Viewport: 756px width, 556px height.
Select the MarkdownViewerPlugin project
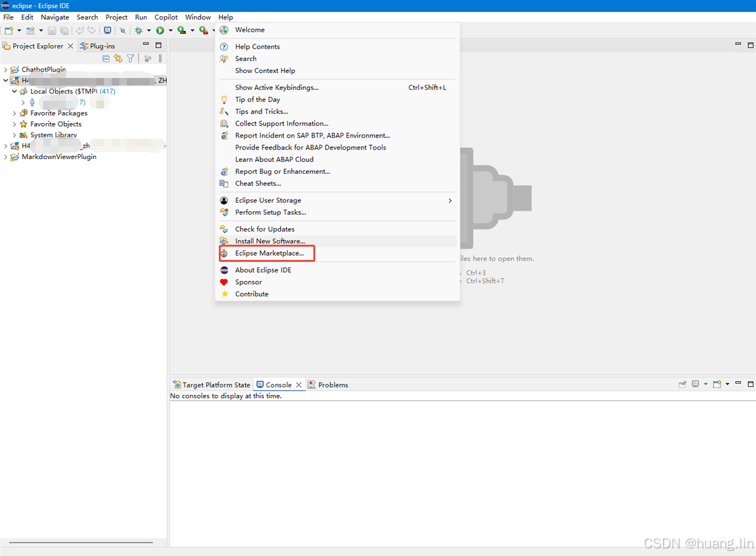click(x=59, y=157)
